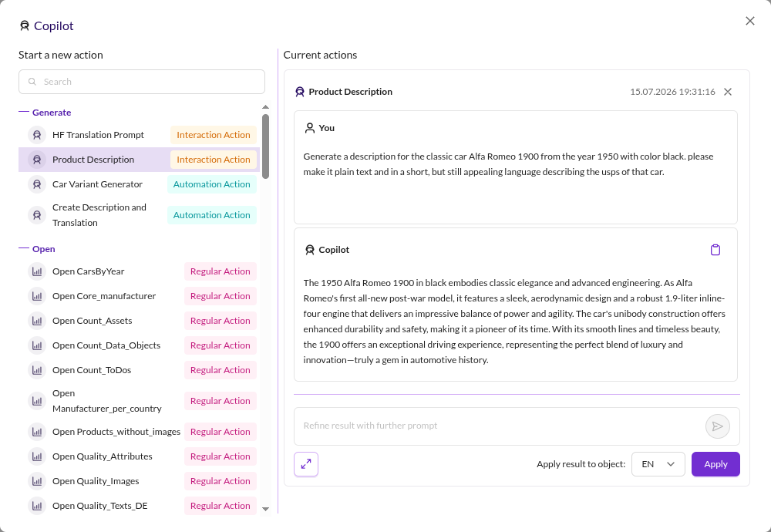Click the Interaction Action badge for Product Description
Viewport: 771px width, 532px height.
click(x=214, y=160)
